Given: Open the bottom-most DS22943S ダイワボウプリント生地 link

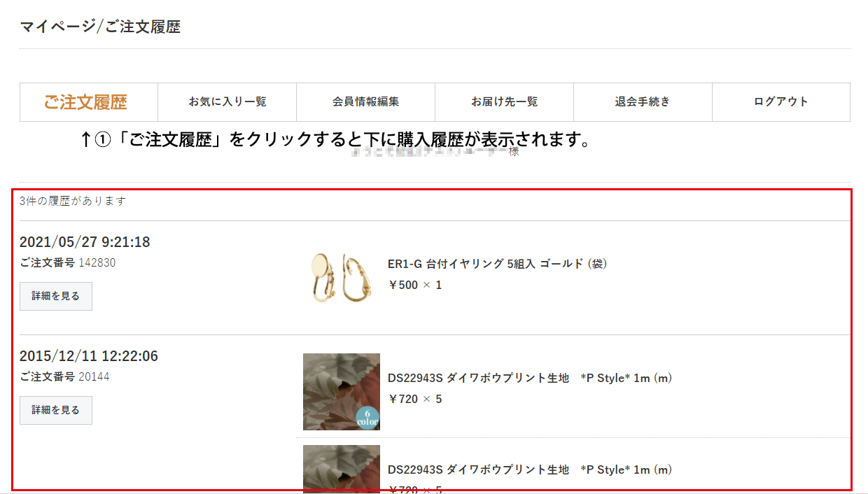Looking at the screenshot, I should 530,470.
